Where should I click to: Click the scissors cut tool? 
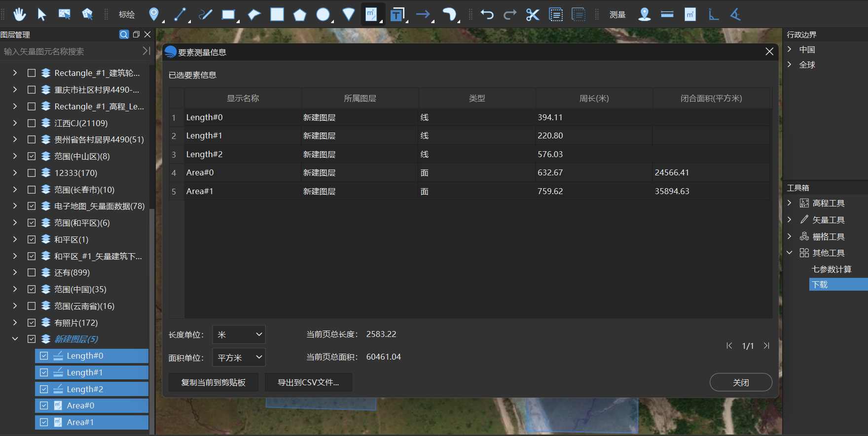click(533, 14)
